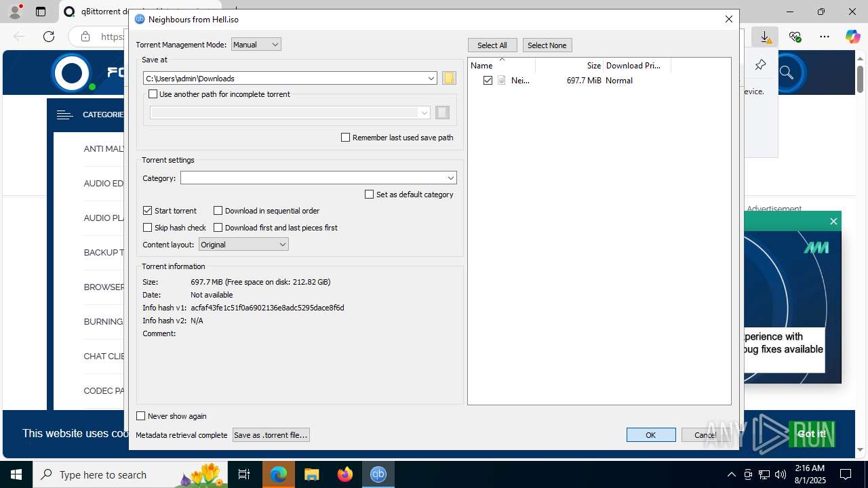Click the file icon next to Nei... entry

pos(502,80)
